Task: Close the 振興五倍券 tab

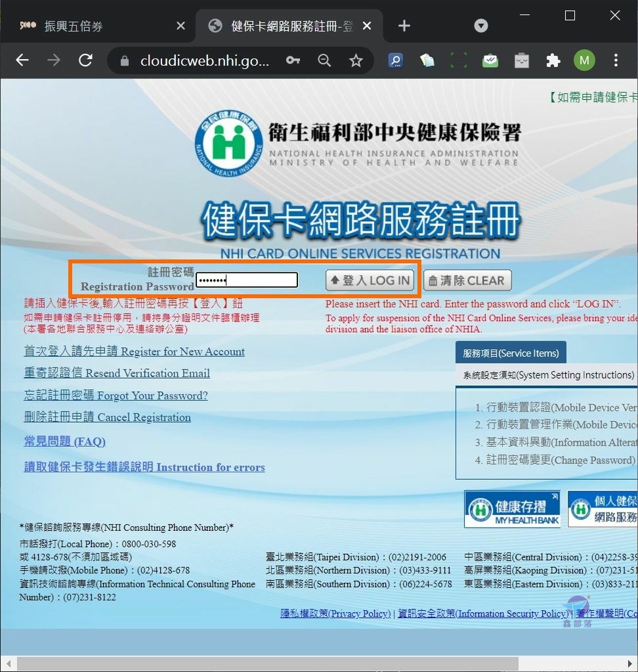Action: 181,26
